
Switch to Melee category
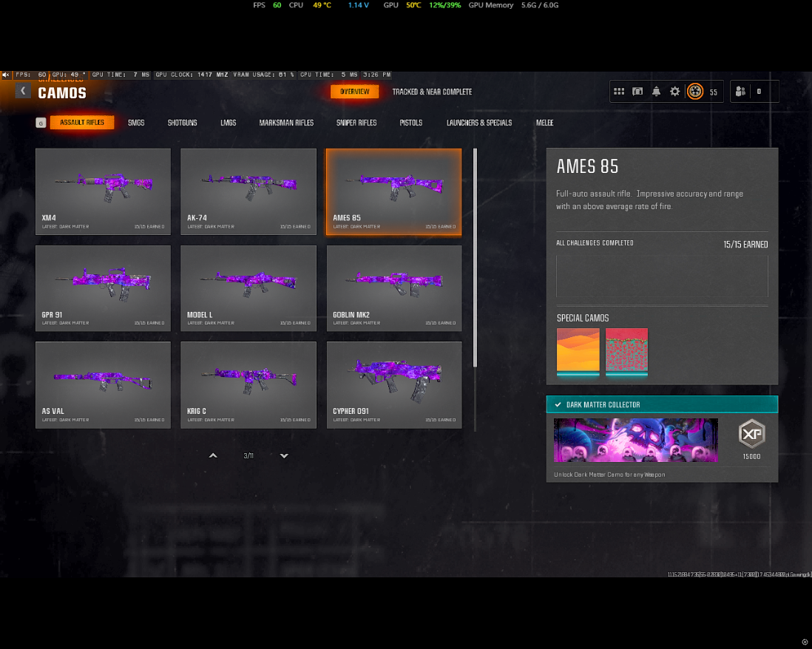[x=545, y=123]
